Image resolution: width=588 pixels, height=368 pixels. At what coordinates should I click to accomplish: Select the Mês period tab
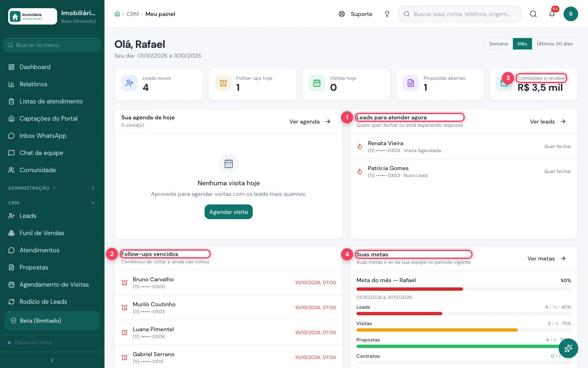pos(522,44)
